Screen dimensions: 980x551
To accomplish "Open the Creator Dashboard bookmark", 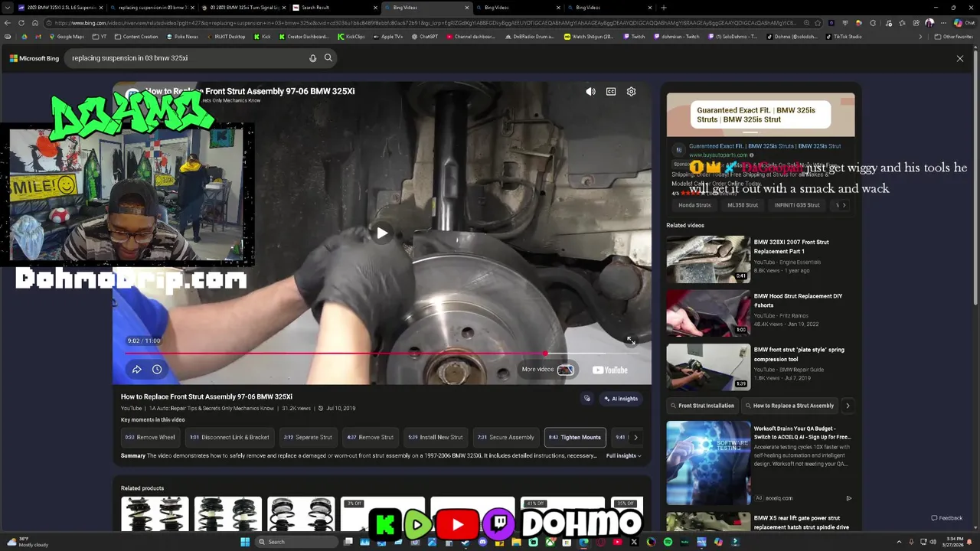I will (303, 37).
